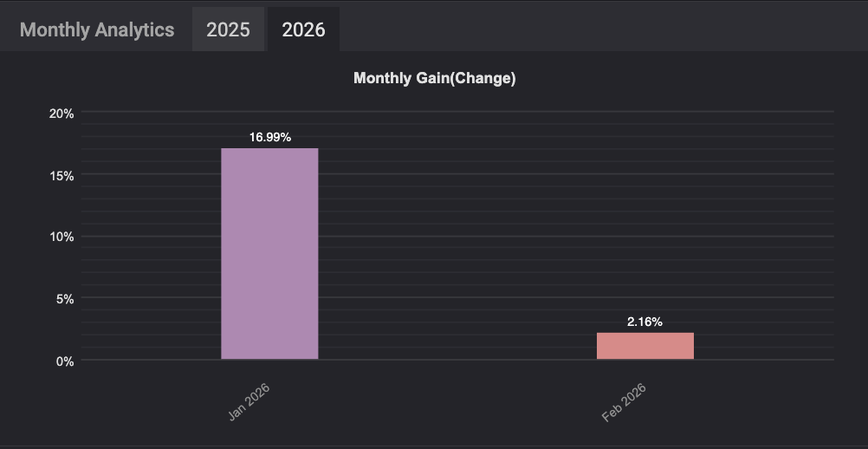Viewport: 868px width, 449px height.
Task: Click the word Monthly in first tab
Action: coord(55,29)
